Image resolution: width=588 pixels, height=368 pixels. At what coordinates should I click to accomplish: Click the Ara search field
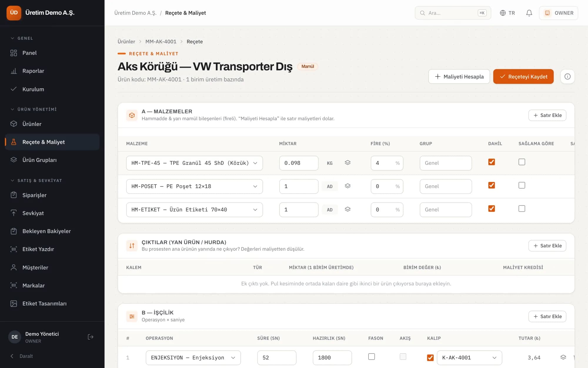tap(453, 13)
